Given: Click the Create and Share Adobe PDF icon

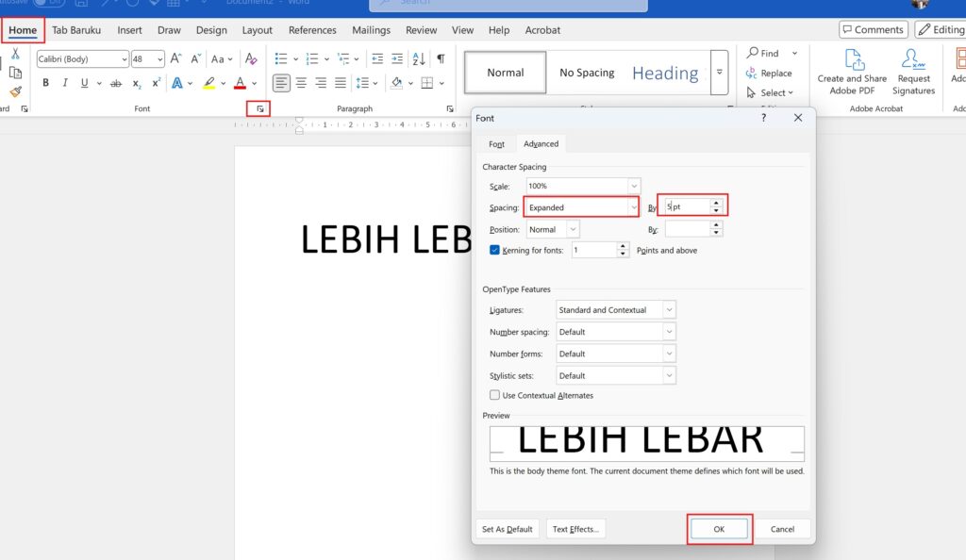Looking at the screenshot, I should (851, 71).
